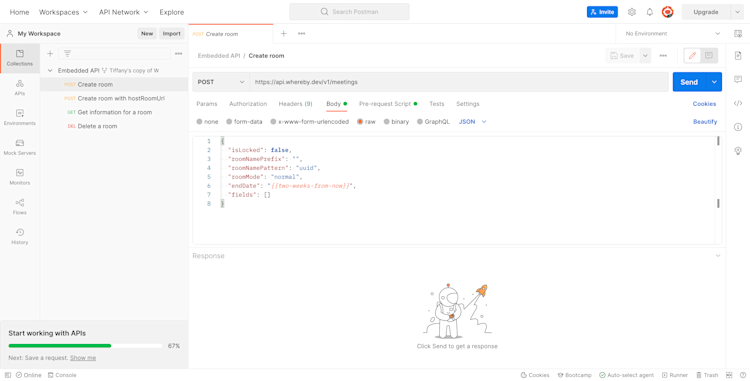Image resolution: width=750 pixels, height=381 pixels.
Task: Collapse the Embedded API collection
Action: pos(50,70)
